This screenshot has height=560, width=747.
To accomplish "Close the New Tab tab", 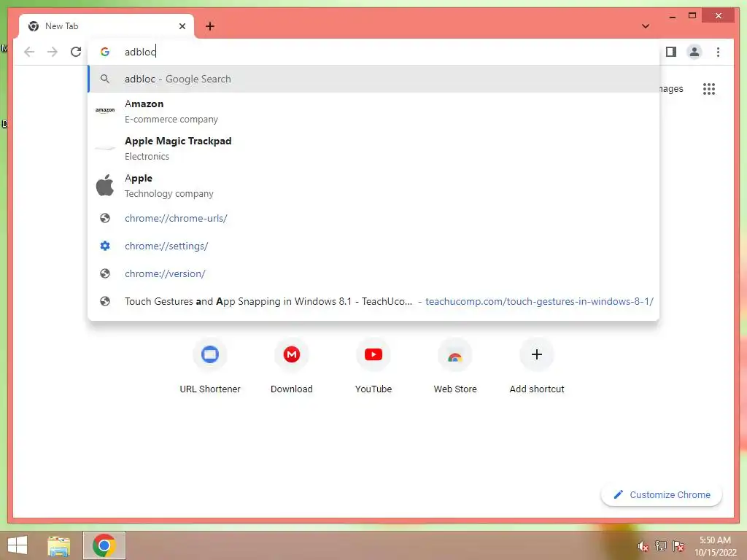I will tap(182, 26).
